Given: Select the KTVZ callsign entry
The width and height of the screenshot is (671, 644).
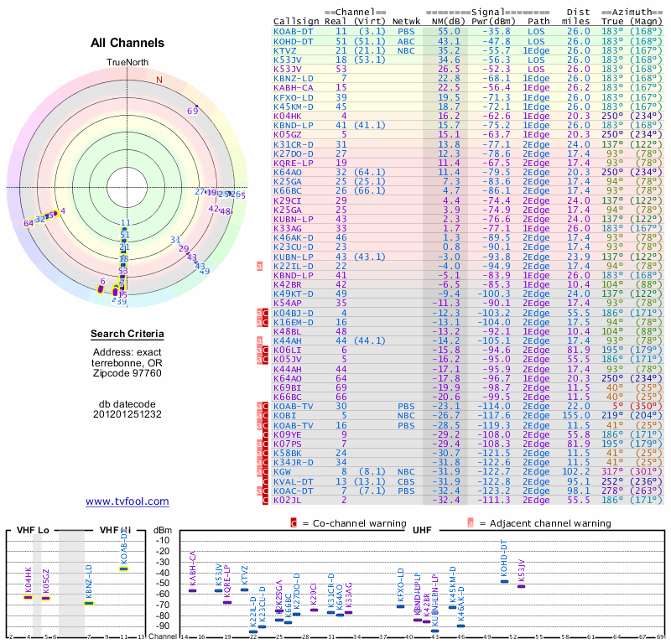Looking at the screenshot, I should 284,50.
